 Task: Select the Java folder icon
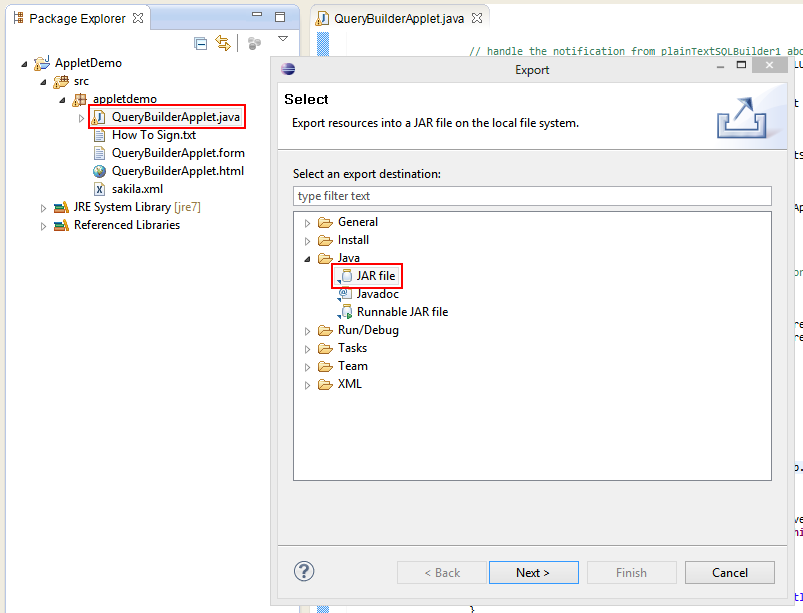[325, 258]
